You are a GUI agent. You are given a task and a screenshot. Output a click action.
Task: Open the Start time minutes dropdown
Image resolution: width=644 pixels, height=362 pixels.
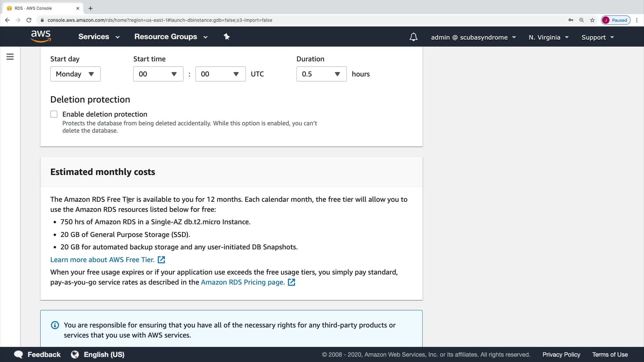pos(220,74)
